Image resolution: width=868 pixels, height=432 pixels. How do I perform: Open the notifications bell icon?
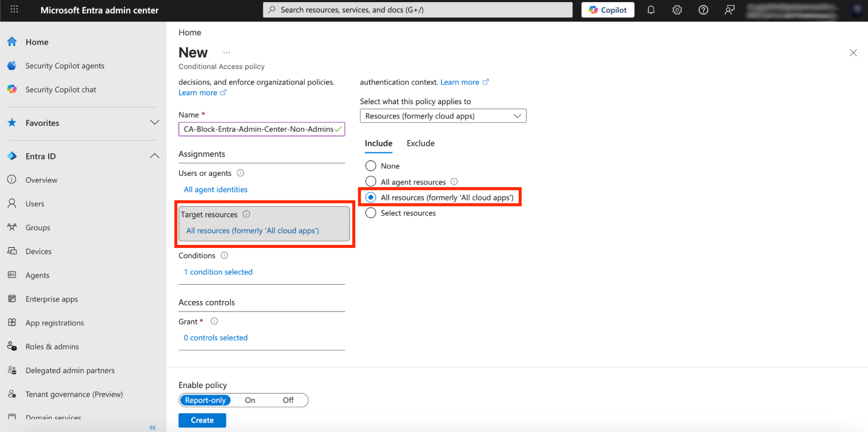(x=650, y=10)
